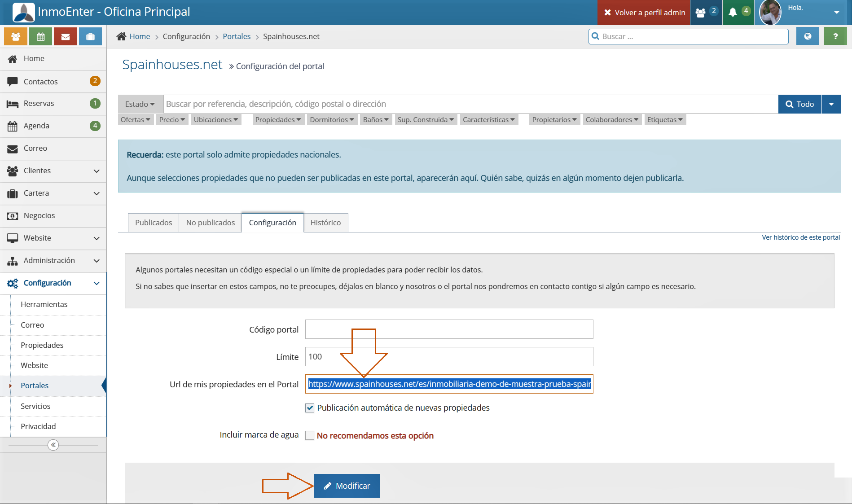Open the Características filter dropdown
The height and width of the screenshot is (504, 852).
(x=489, y=120)
